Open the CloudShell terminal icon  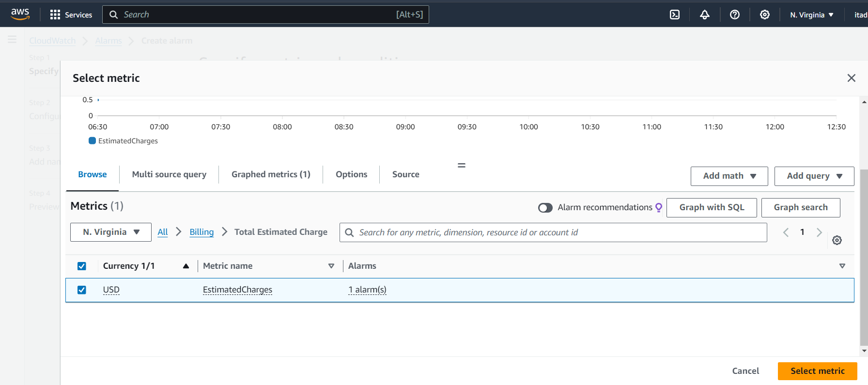coord(674,15)
